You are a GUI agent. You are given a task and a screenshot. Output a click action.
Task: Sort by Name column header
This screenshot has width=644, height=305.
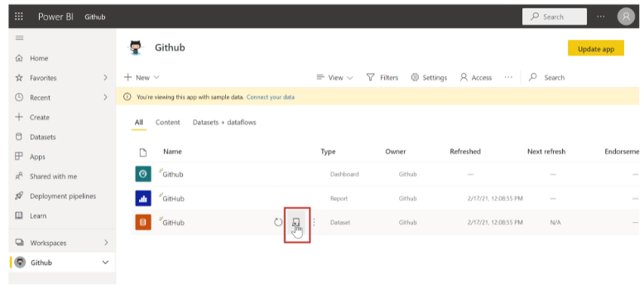[172, 152]
